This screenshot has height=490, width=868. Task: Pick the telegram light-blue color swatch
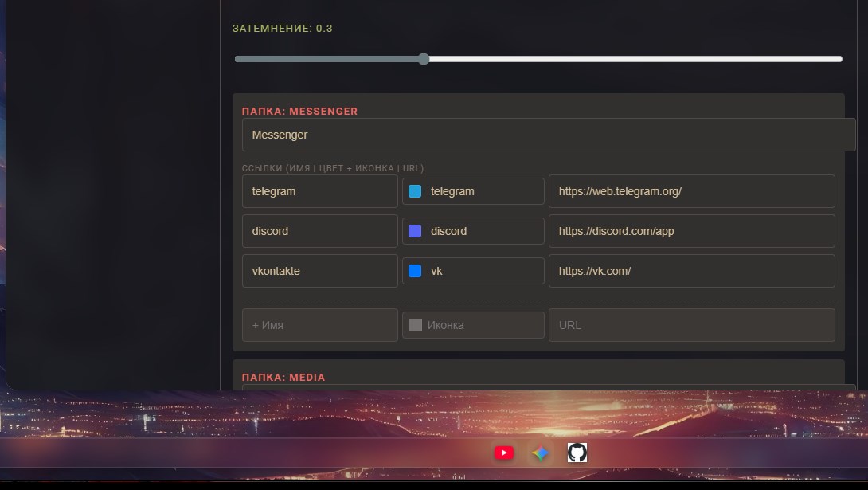pos(415,191)
